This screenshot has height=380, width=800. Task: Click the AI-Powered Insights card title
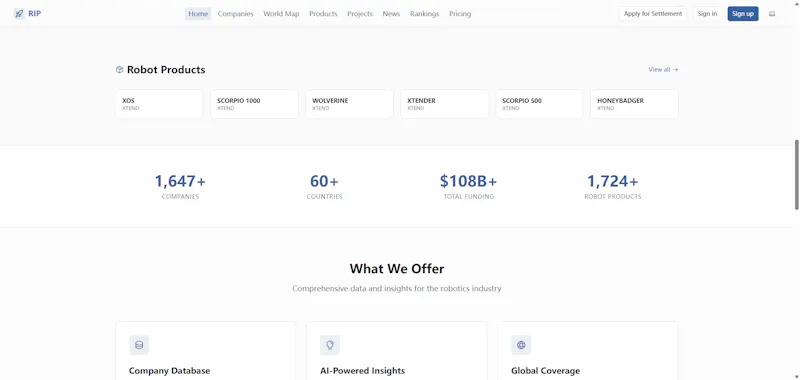[x=362, y=371]
